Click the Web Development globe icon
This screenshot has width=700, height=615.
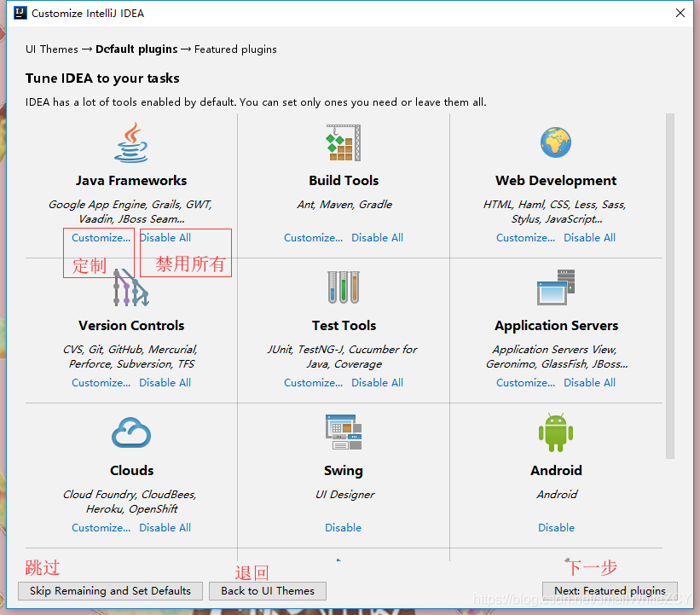click(x=556, y=142)
